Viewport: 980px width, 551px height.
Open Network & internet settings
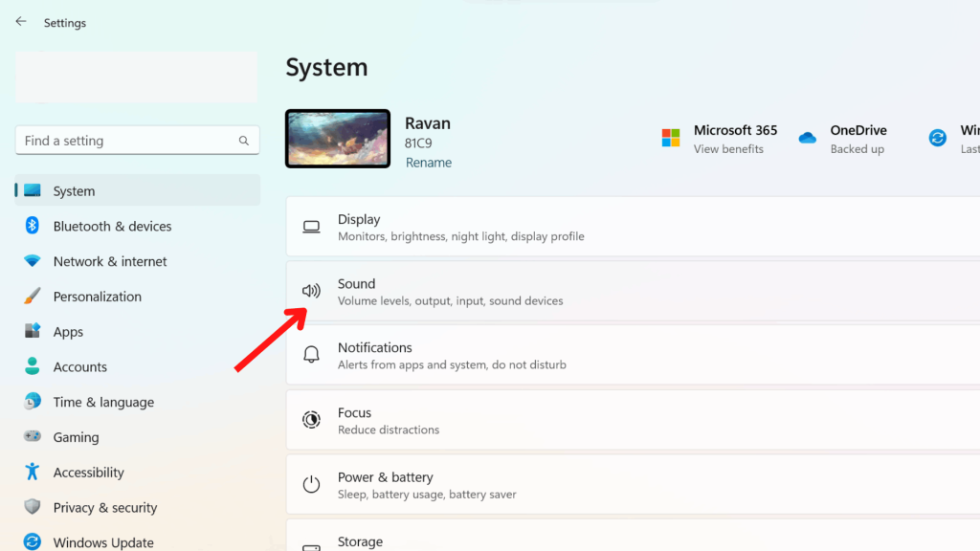tap(138, 261)
